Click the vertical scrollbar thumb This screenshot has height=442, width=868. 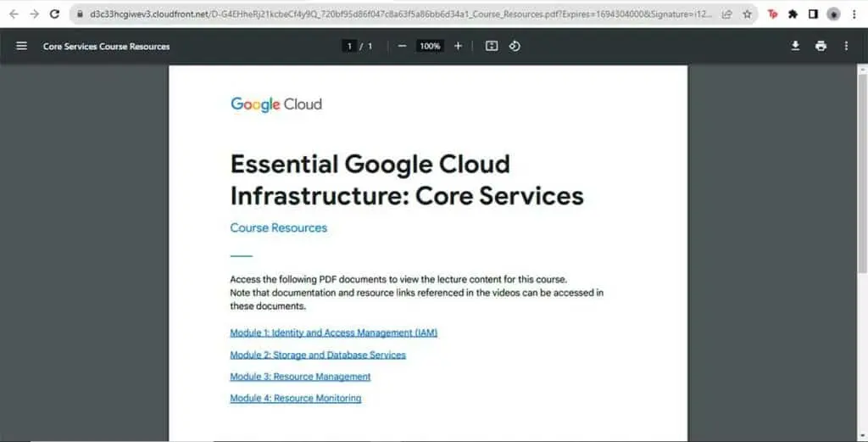(862, 171)
